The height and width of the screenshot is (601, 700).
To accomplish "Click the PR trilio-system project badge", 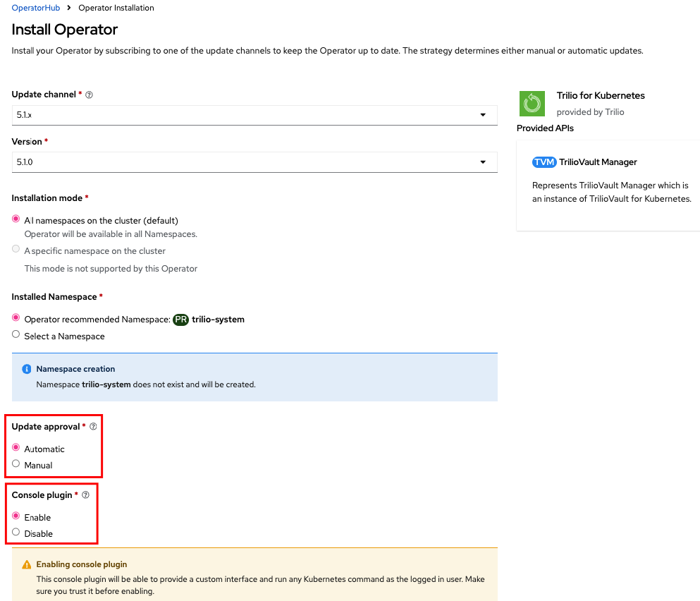I will pos(180,320).
